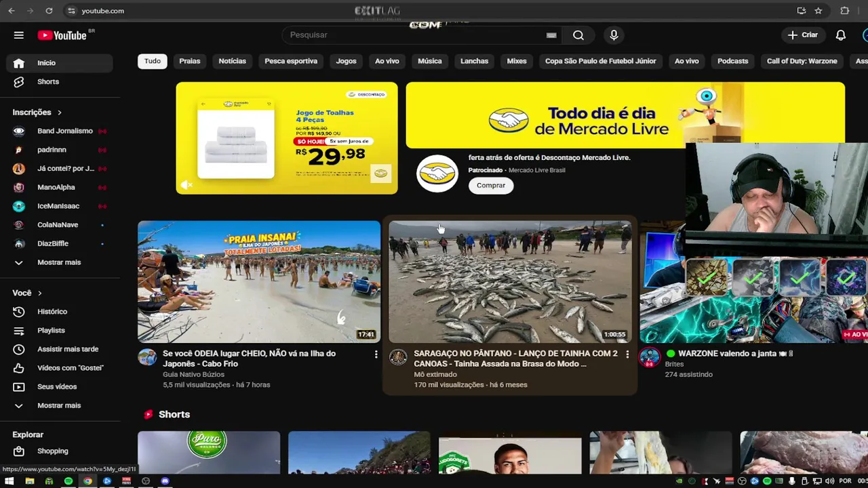This screenshot has height=488, width=868.
Task: Select the Pesca esportiva filter chip
Action: pos(291,61)
